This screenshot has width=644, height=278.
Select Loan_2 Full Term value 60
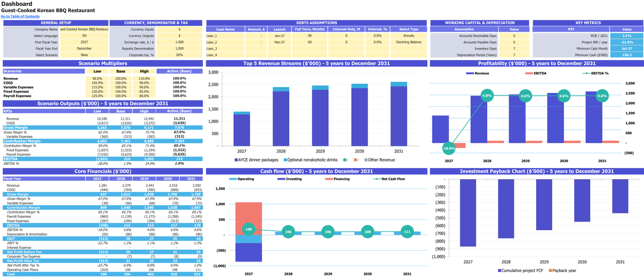tap(309, 42)
